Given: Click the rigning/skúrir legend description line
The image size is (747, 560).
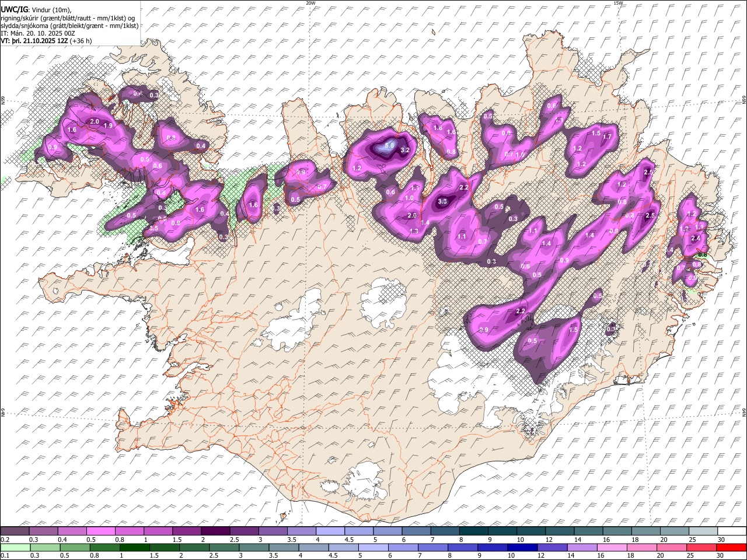Looking at the screenshot, I should click(68, 18).
